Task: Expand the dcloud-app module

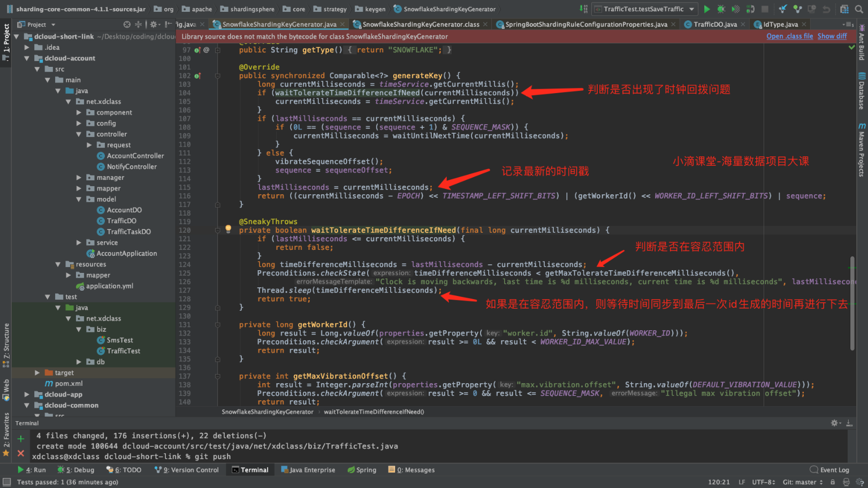Action: (27, 394)
